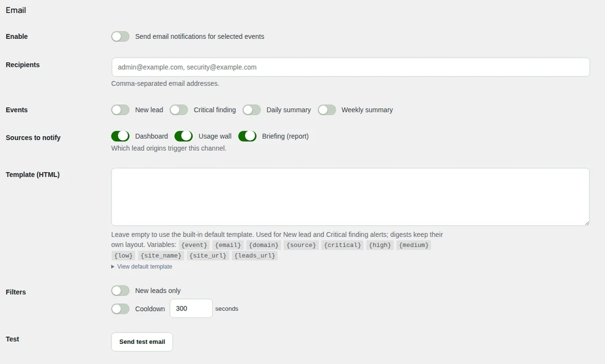This screenshot has width=605, height=364.
Task: Click the {critical} variable tag
Action: pyautogui.click(x=342, y=245)
